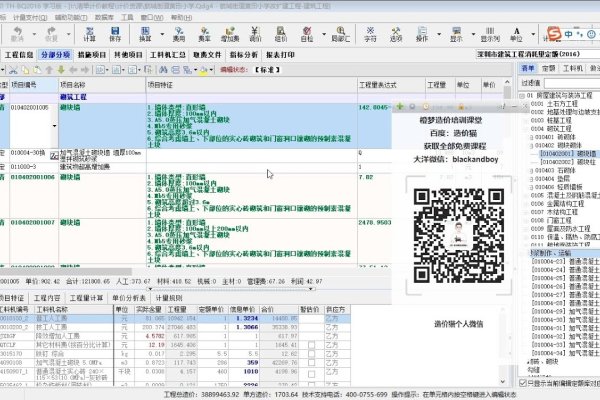Click the 计算 (calculate) toolbar icon
The image size is (600, 400).
89,34
